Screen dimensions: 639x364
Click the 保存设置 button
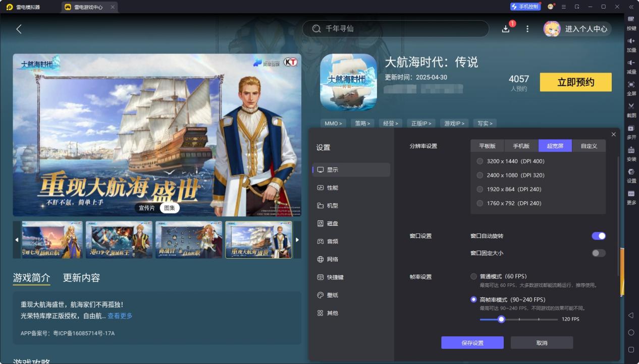tap(472, 343)
